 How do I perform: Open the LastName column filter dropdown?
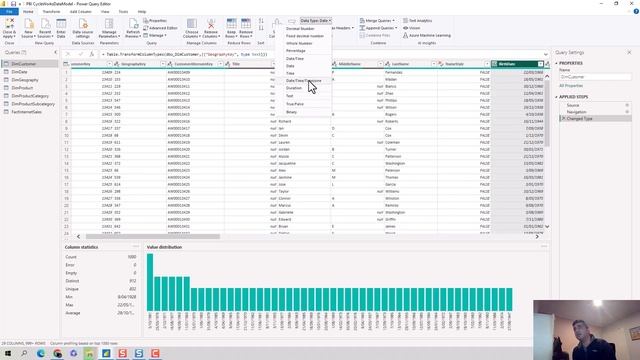433,64
